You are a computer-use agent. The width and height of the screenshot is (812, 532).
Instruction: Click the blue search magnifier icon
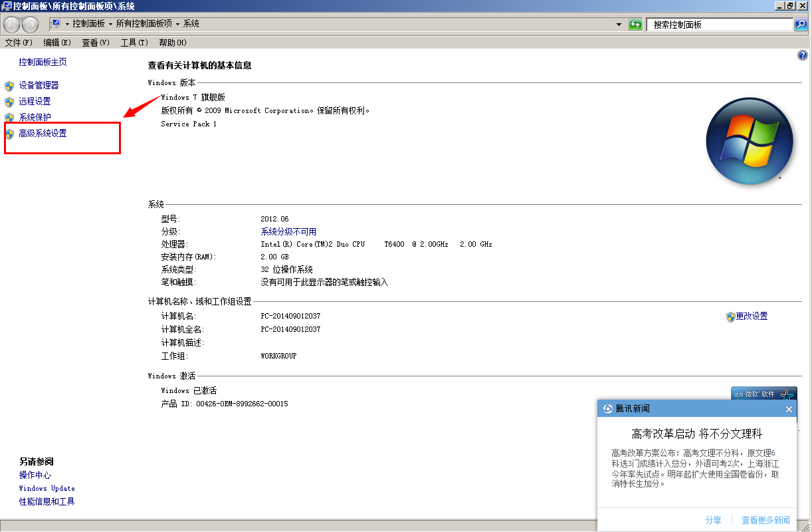801,25
